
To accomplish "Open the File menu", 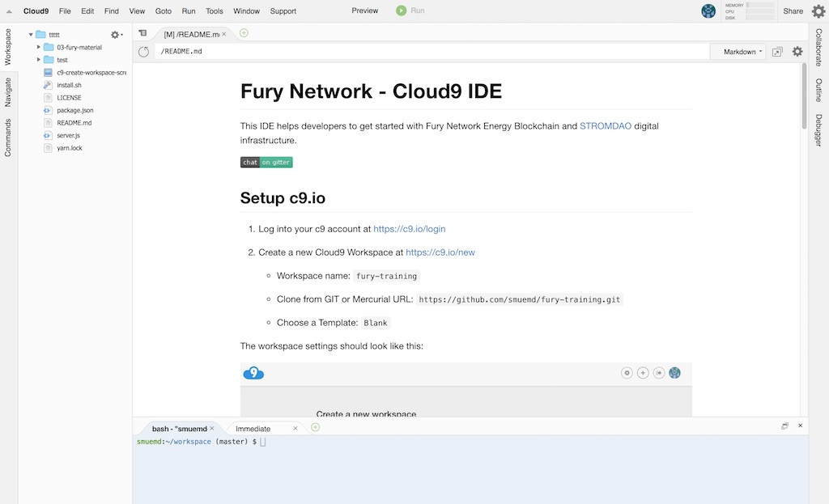I will tap(65, 11).
